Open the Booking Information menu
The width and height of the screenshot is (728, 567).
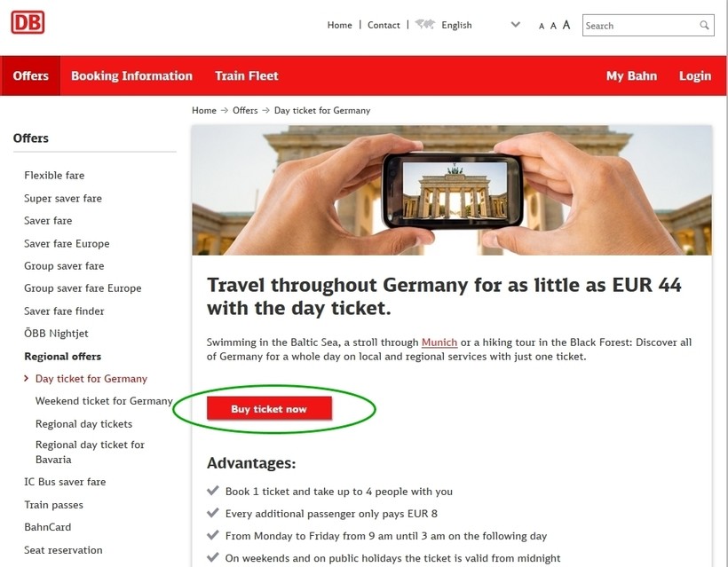(132, 75)
